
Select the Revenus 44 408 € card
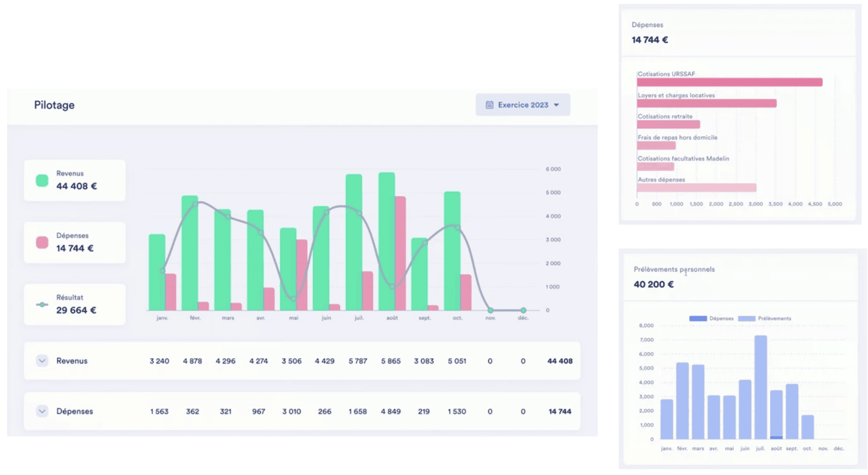coord(75,180)
